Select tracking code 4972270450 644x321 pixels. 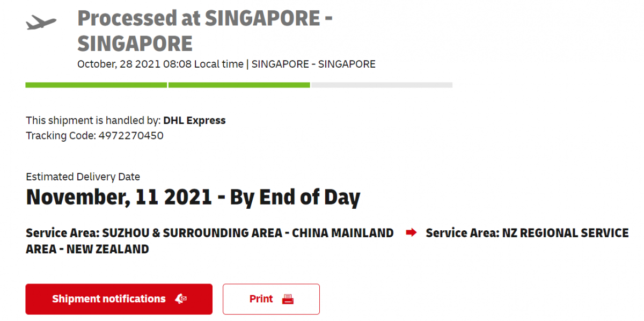pyautogui.click(x=131, y=136)
